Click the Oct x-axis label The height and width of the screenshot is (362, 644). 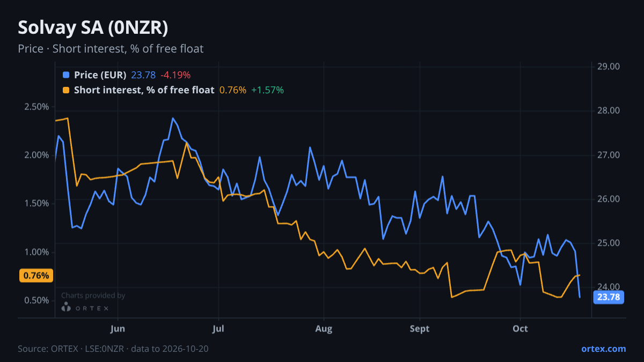pos(521,329)
